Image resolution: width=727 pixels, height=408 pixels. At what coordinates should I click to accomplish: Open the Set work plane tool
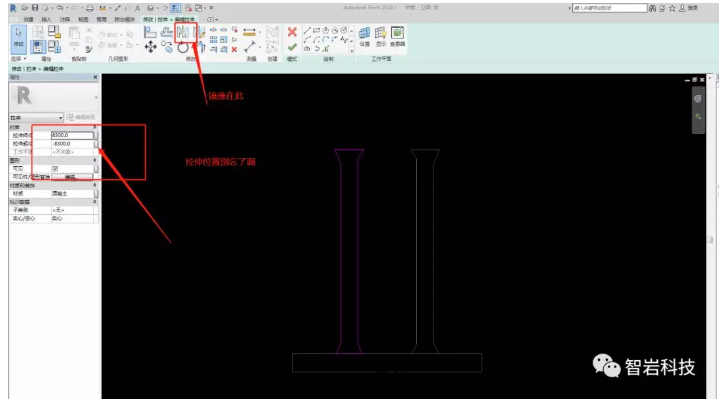tap(364, 36)
